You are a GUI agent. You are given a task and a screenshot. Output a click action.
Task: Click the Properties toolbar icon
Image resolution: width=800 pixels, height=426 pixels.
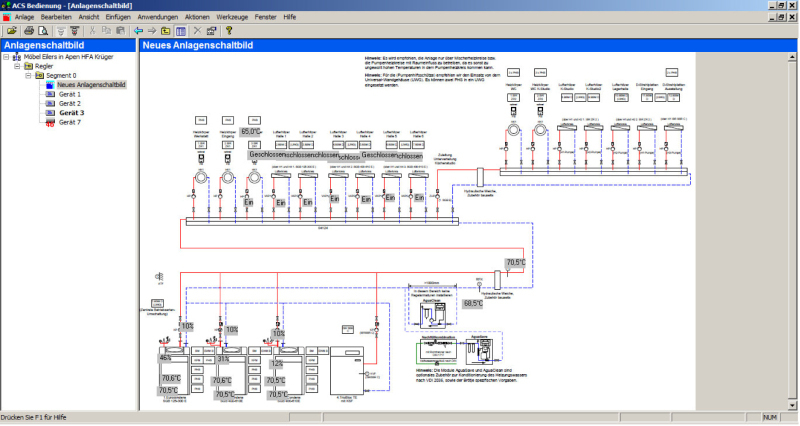click(212, 31)
